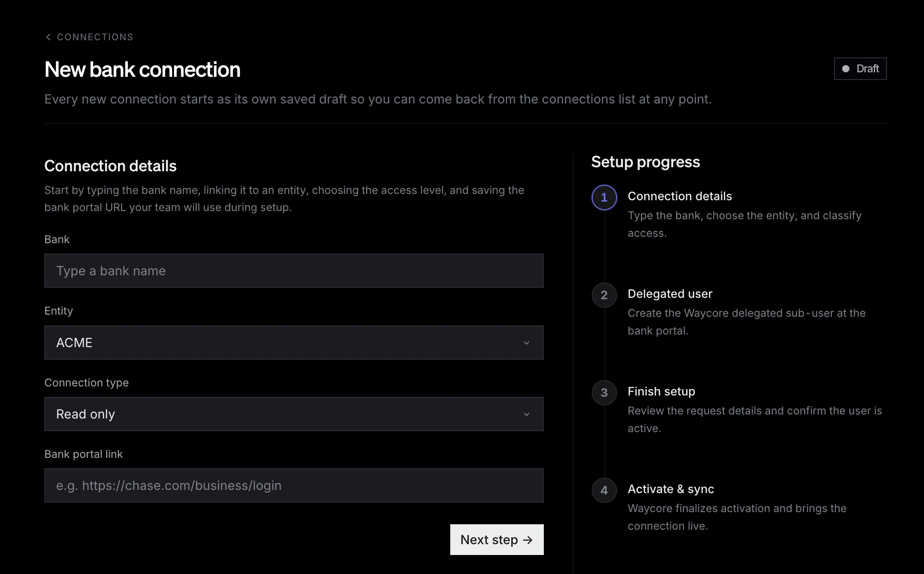Go back to CONNECTIONS breadcrumb
Viewport: 924px width, 574px height.
[x=95, y=37]
